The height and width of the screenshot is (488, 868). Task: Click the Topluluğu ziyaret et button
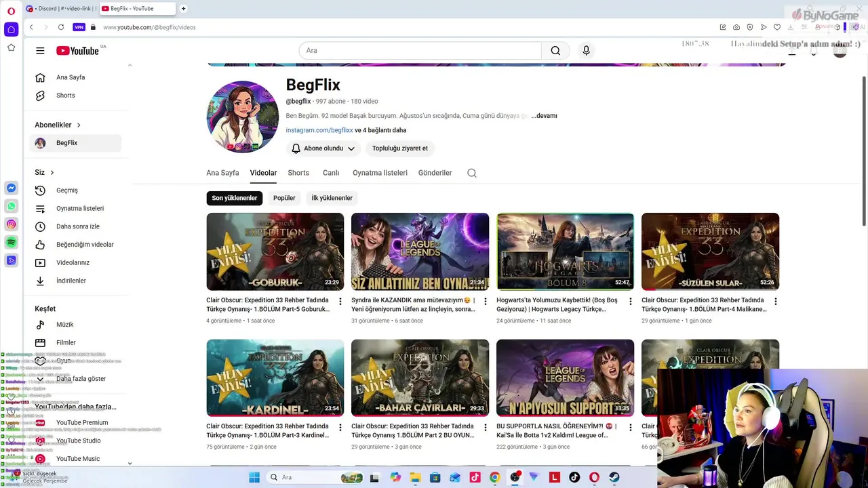(400, 148)
